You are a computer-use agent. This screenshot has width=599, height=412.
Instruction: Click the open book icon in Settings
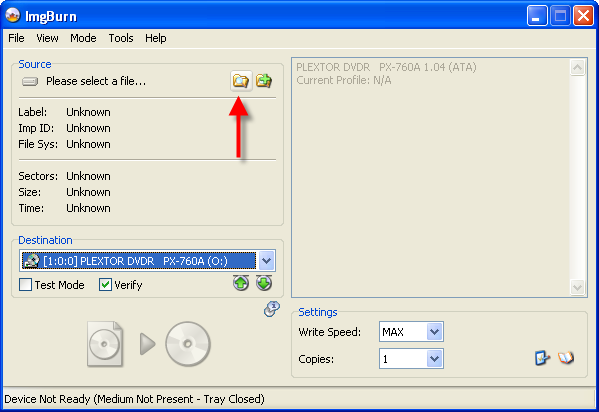[x=566, y=358]
